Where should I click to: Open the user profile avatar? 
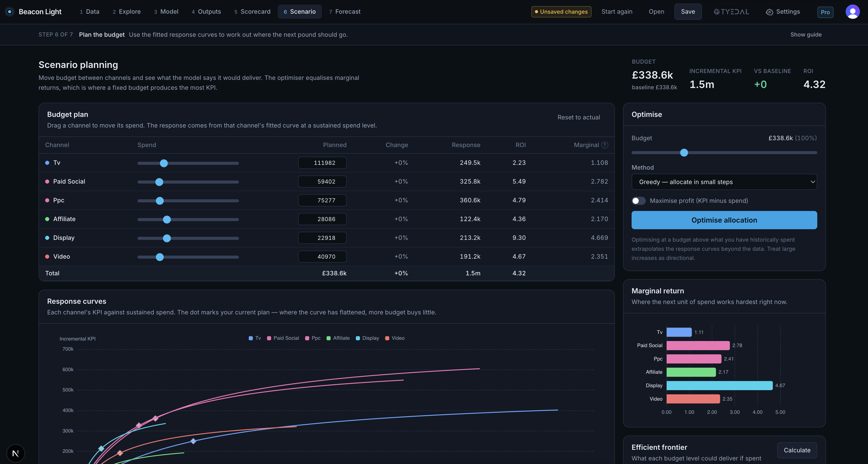pyautogui.click(x=853, y=12)
